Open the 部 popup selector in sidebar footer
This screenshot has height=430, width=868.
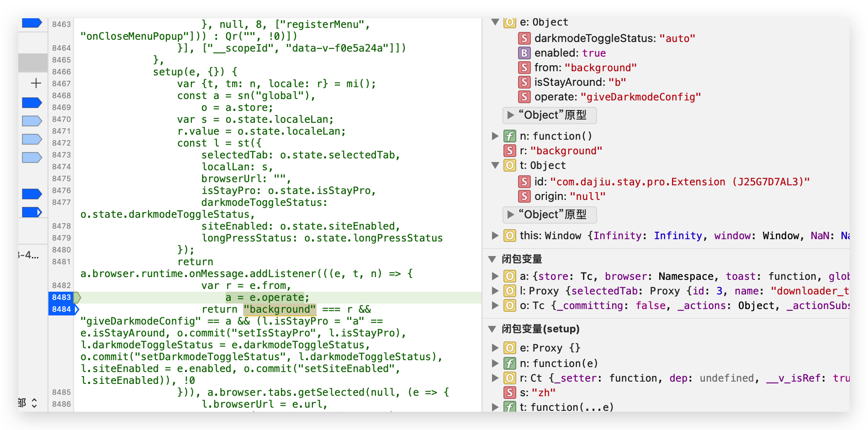coord(28,403)
